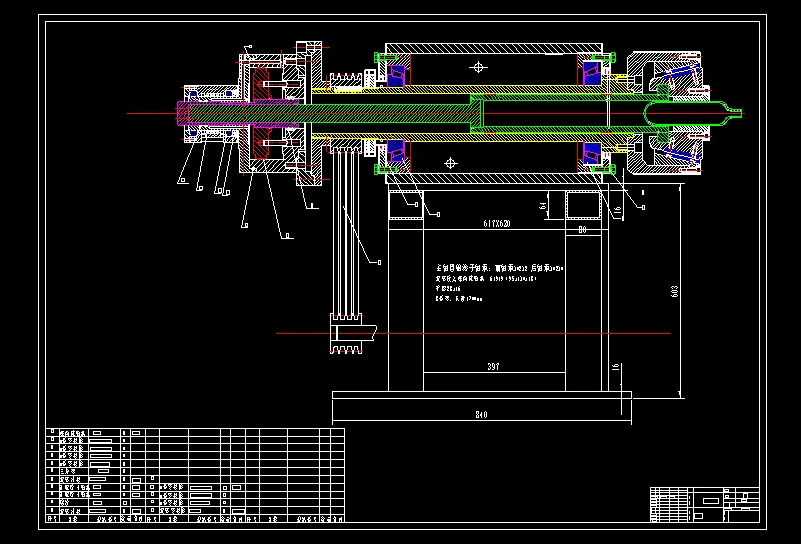
Task: Click the title block at bottom right
Action: [x=704, y=505]
